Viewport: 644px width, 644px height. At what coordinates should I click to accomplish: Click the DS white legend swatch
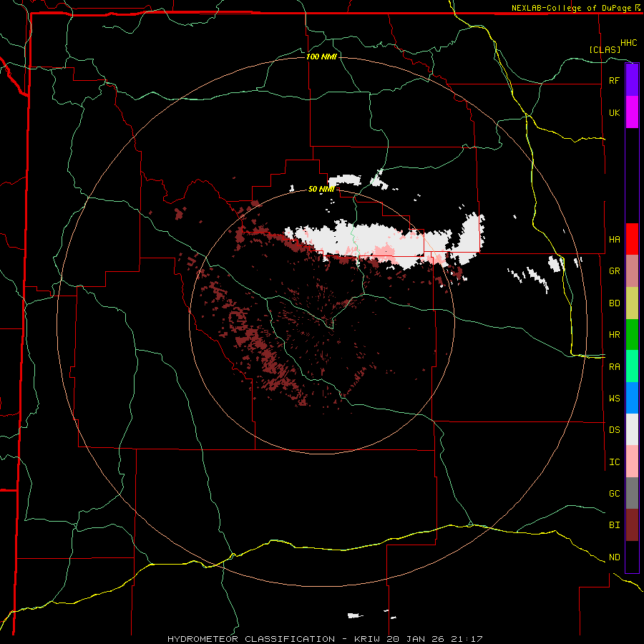632,429
